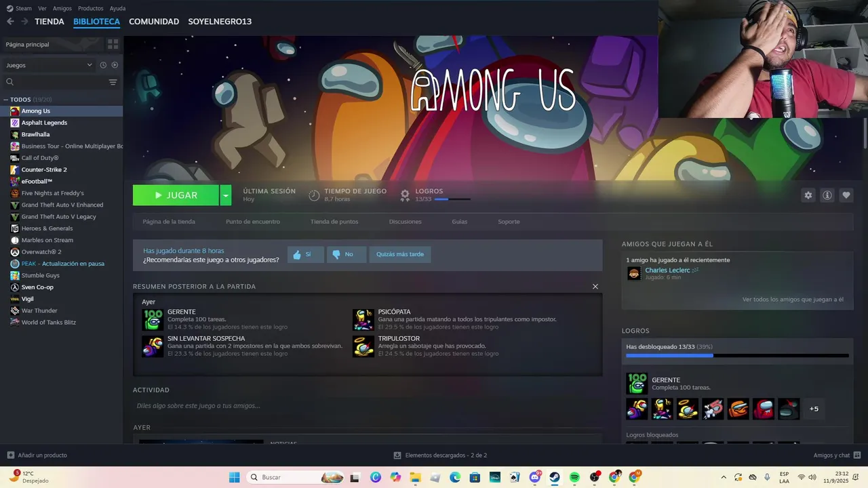
Task: Click the green JUGAR button
Action: (x=176, y=195)
